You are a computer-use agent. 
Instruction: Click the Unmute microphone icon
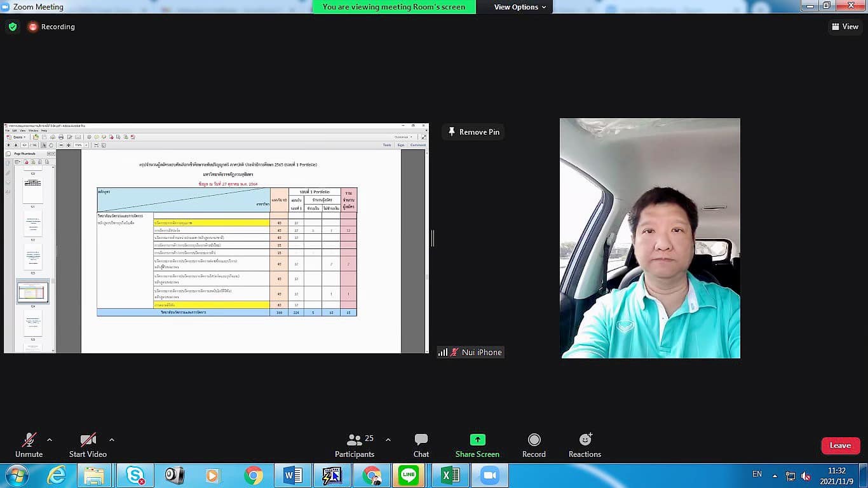tap(29, 440)
